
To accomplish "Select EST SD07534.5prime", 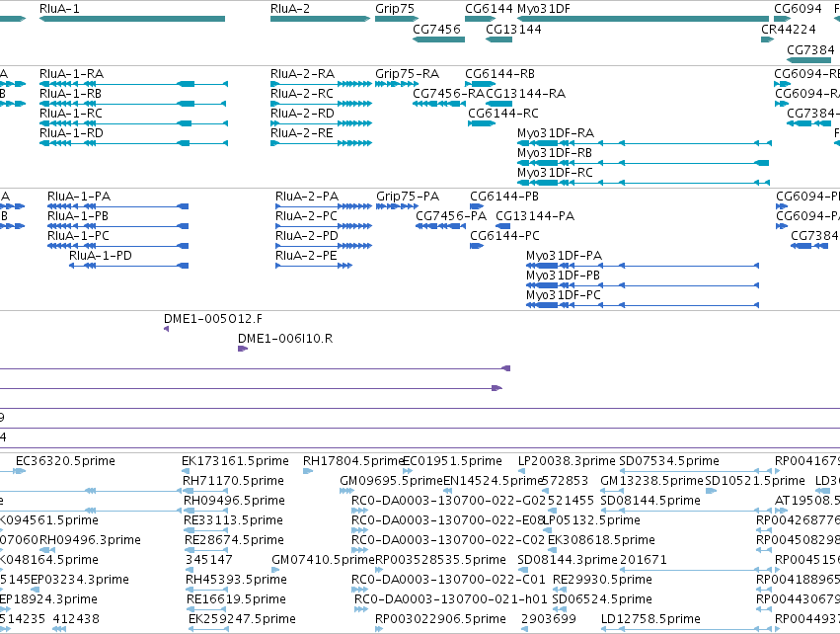I will [x=669, y=461].
